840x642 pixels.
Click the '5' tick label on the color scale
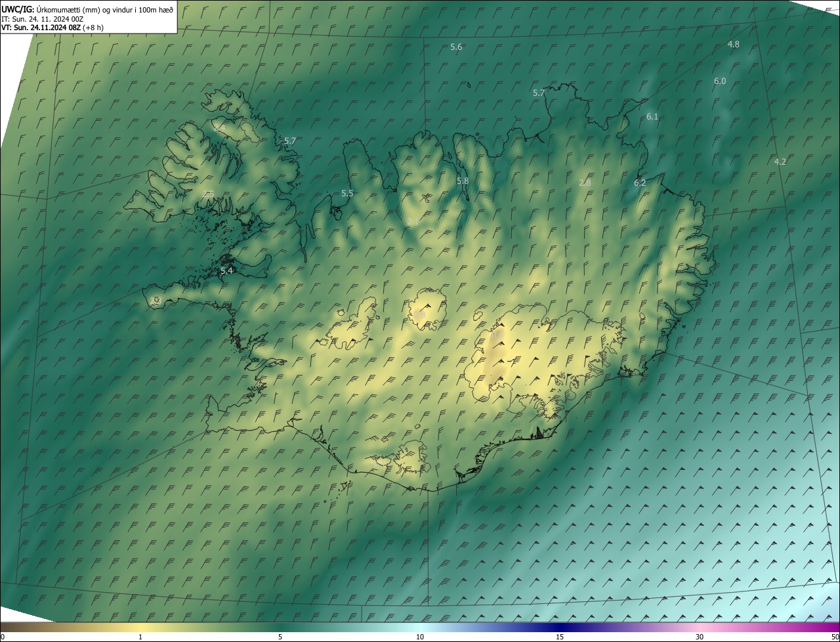[280, 637]
